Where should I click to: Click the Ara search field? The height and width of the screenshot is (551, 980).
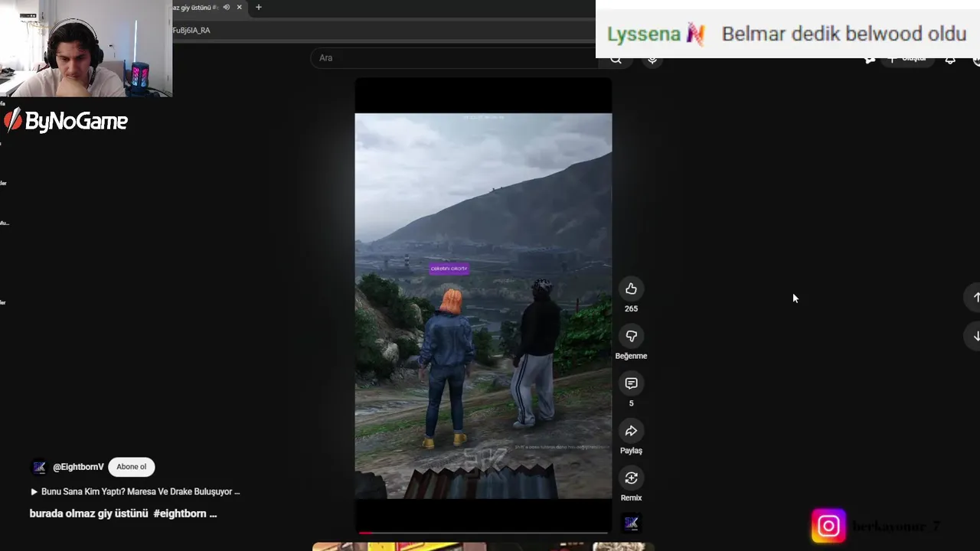[455, 58]
